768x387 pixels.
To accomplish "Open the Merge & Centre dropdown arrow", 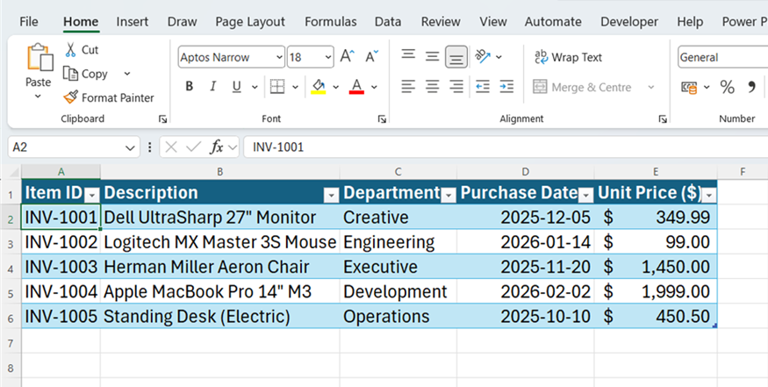I will [x=651, y=87].
